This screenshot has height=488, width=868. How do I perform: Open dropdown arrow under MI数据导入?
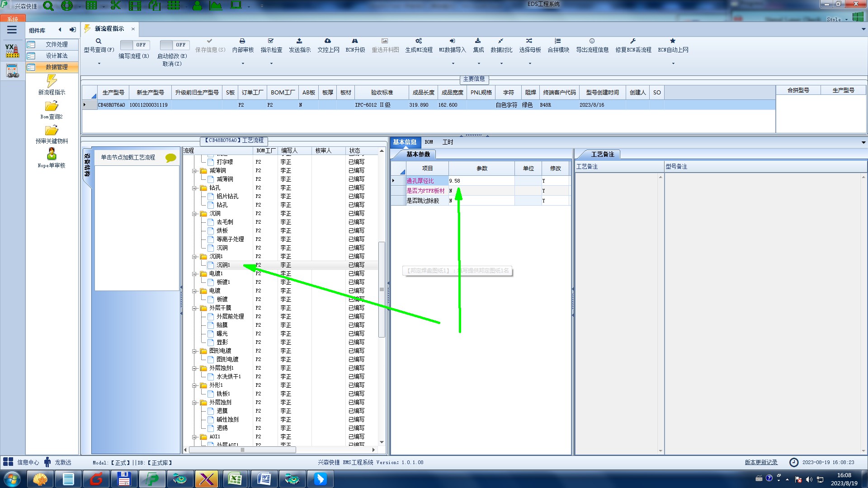pos(453,63)
